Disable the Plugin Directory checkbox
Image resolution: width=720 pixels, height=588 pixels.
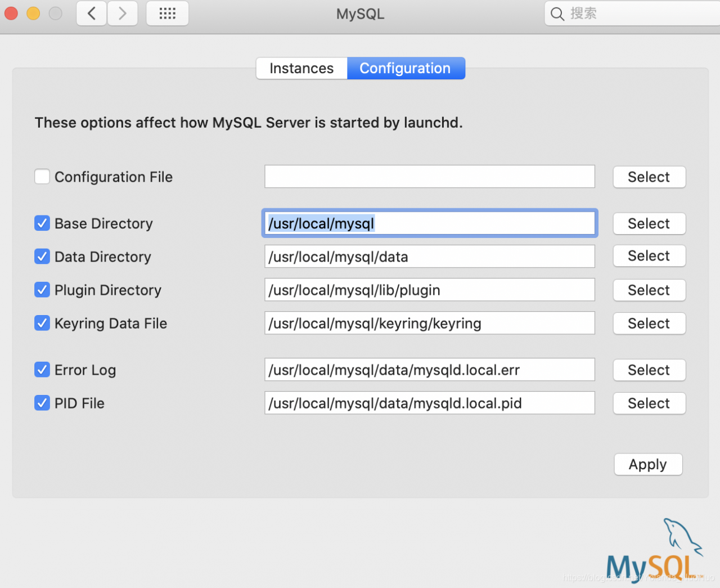coord(42,290)
